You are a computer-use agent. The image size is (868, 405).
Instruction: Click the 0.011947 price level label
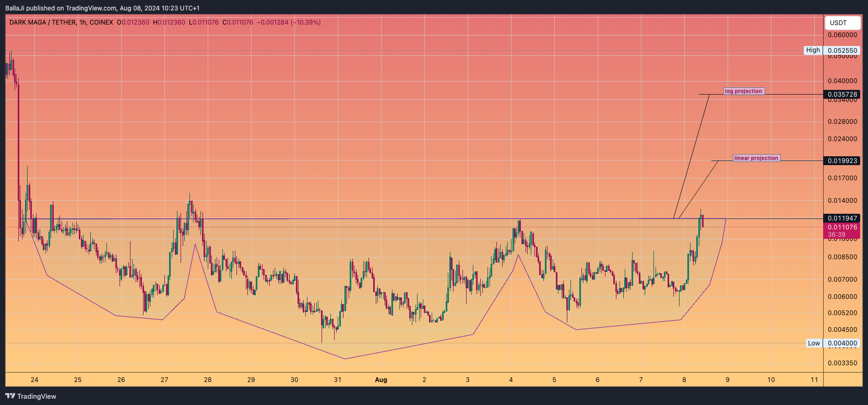tap(842, 218)
